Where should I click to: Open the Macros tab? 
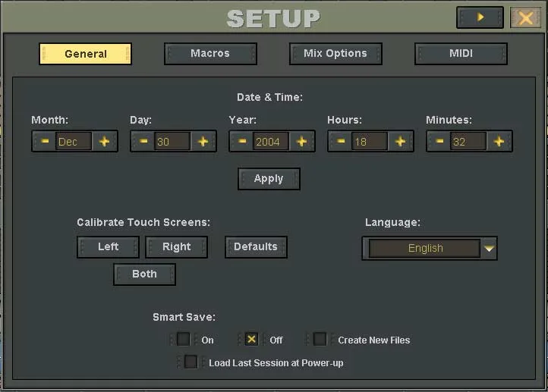click(x=210, y=53)
